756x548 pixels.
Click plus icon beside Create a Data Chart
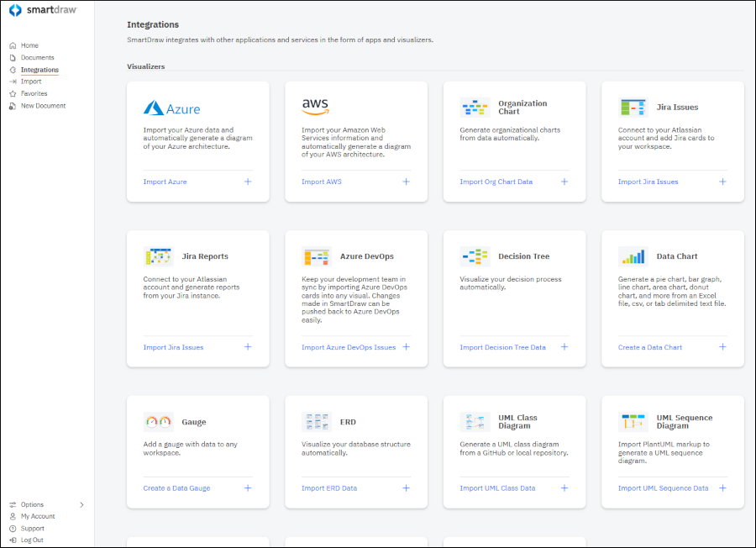(x=722, y=347)
